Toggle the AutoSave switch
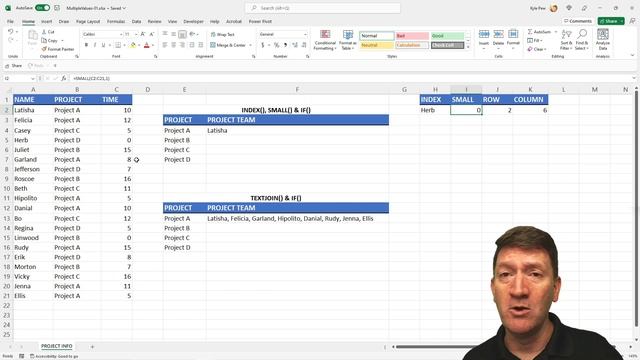 pyautogui.click(x=42, y=8)
